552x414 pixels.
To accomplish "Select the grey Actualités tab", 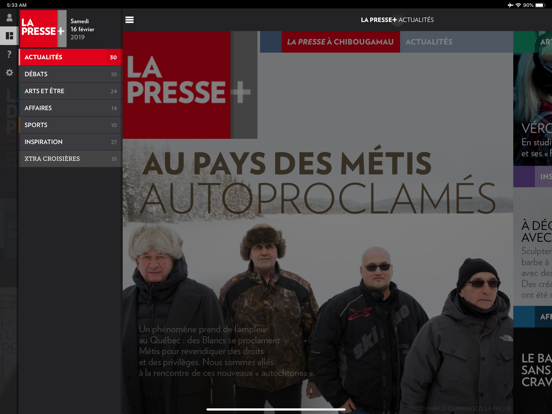I will point(429,42).
